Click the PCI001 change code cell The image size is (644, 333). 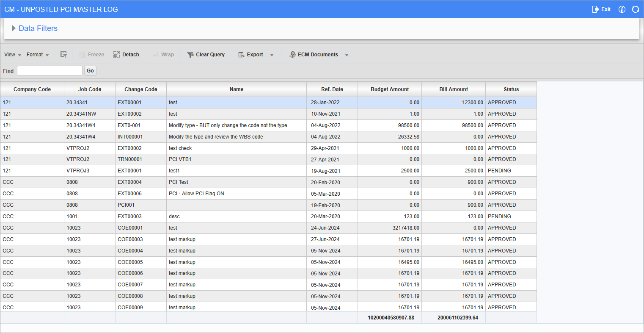coord(141,205)
